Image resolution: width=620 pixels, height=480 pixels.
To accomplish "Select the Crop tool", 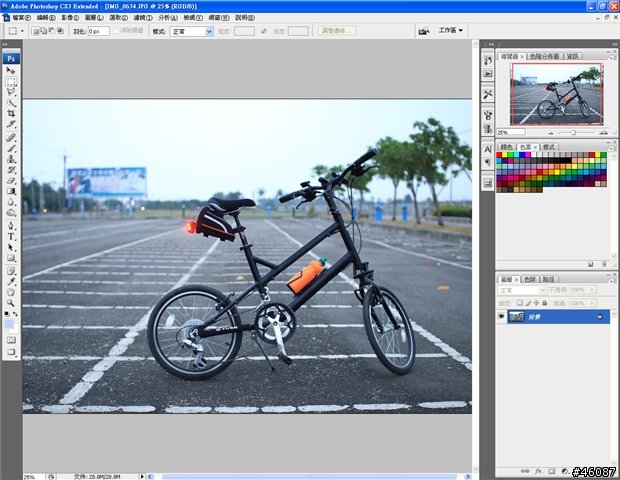I will 11,113.
